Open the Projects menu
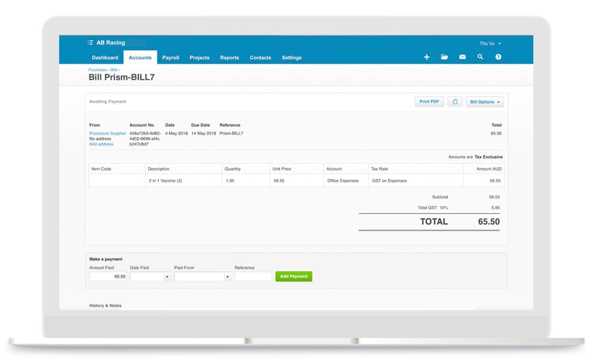The height and width of the screenshot is (364, 593). [199, 58]
